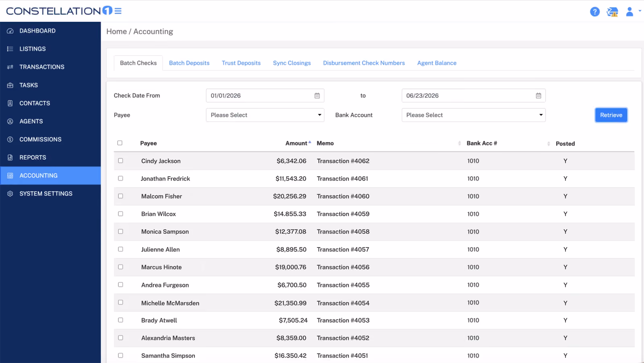Go to Home breadcrumb link
644x363 pixels.
[116, 31]
